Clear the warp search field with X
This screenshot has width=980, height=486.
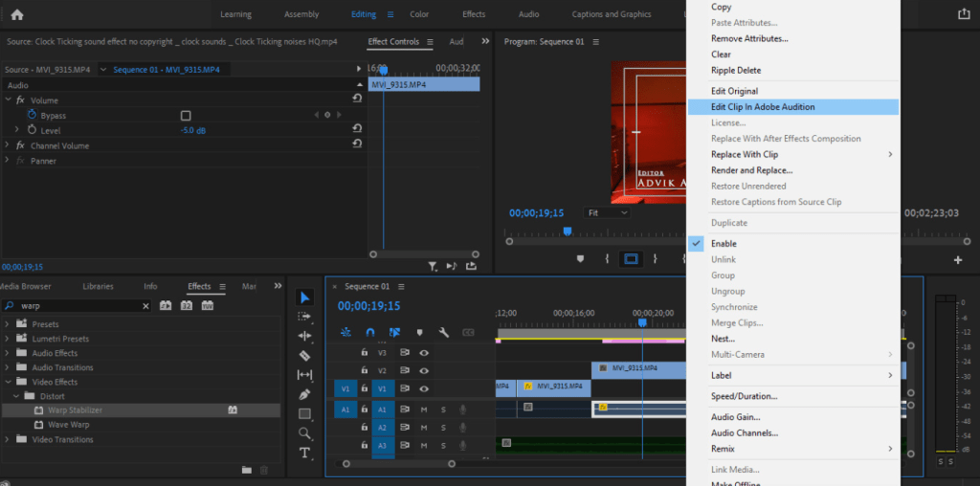pos(146,306)
